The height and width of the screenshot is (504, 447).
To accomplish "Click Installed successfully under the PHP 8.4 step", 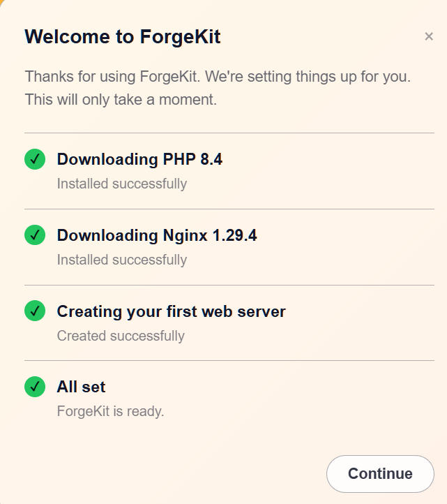I will tap(122, 184).
